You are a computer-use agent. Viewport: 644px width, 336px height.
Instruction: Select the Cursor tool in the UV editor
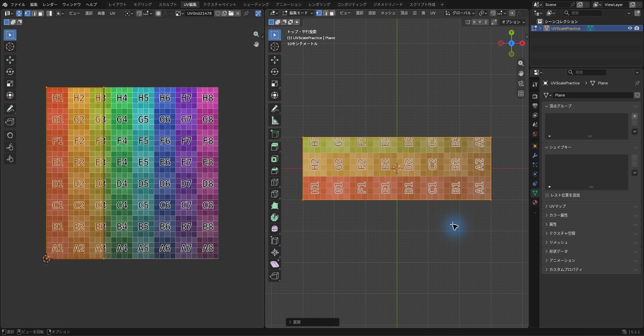tap(10, 47)
